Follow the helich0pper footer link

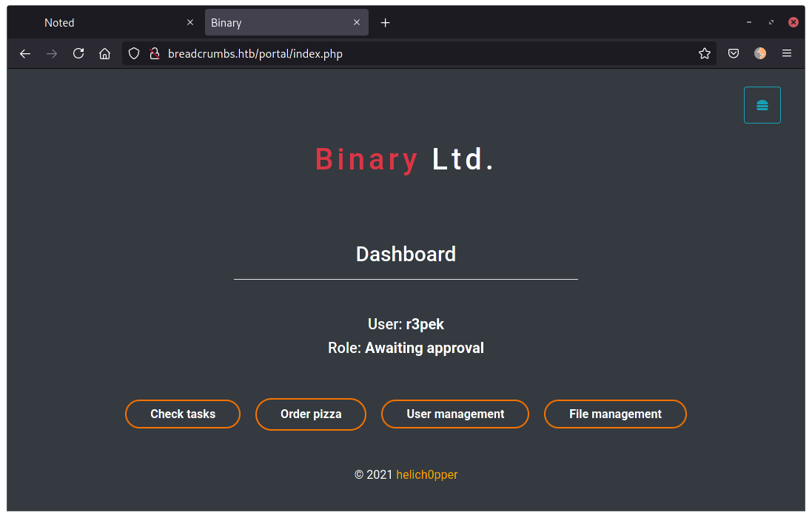427,475
